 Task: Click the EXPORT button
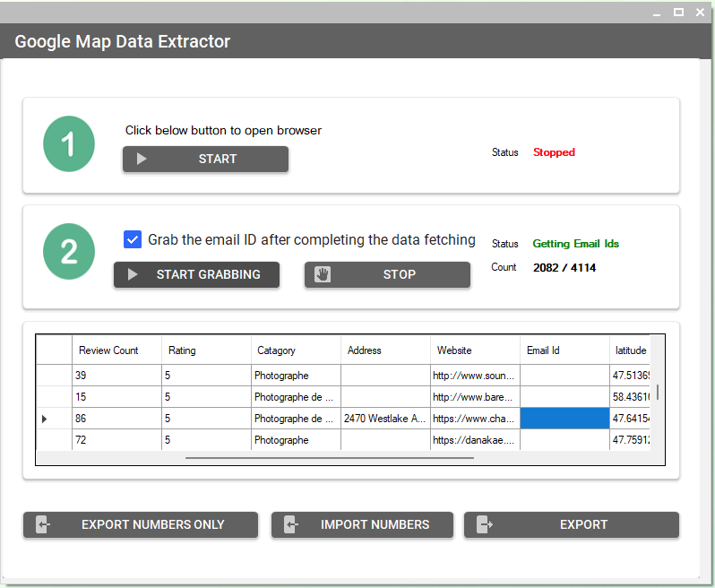[x=572, y=524]
